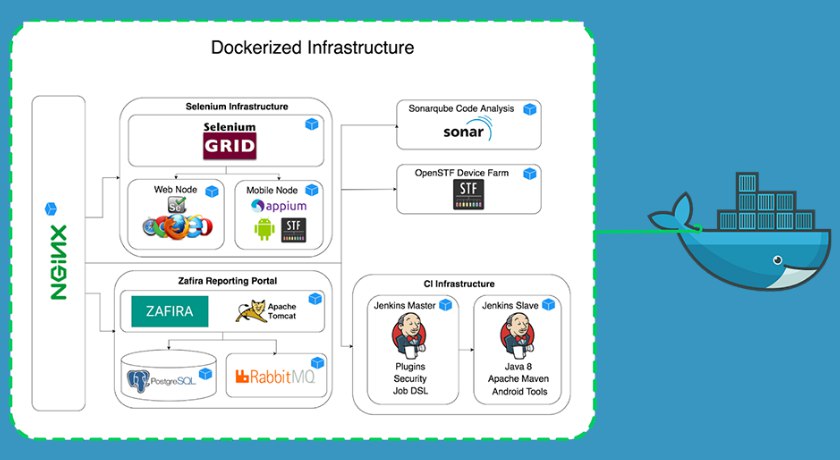Click the CI Infrastructure heading
This screenshot has width=840, height=460.
[459, 284]
